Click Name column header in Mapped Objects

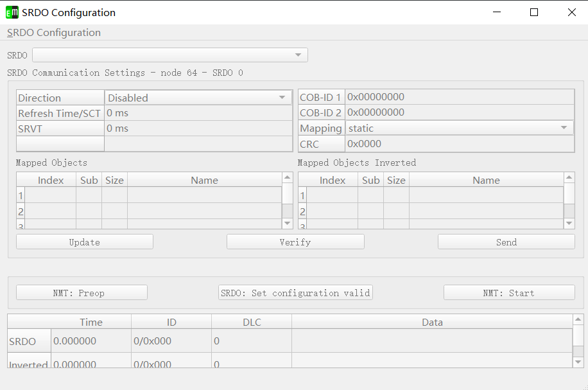tap(204, 180)
